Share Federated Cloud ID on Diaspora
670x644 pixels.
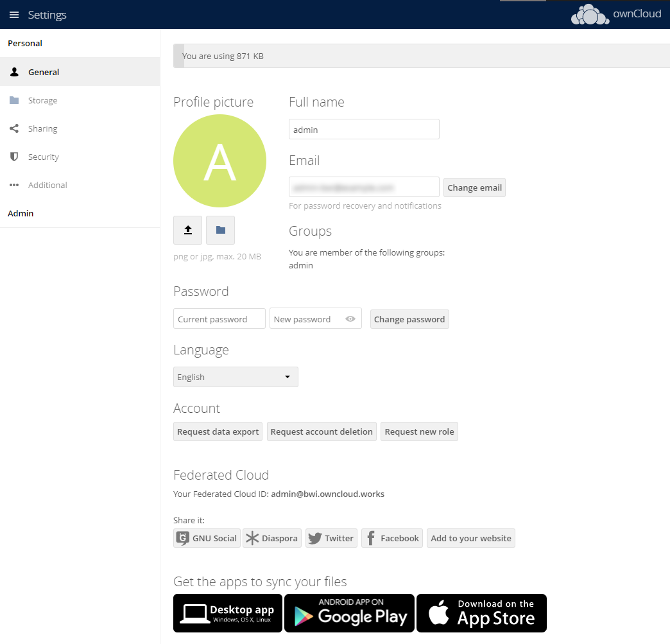271,538
